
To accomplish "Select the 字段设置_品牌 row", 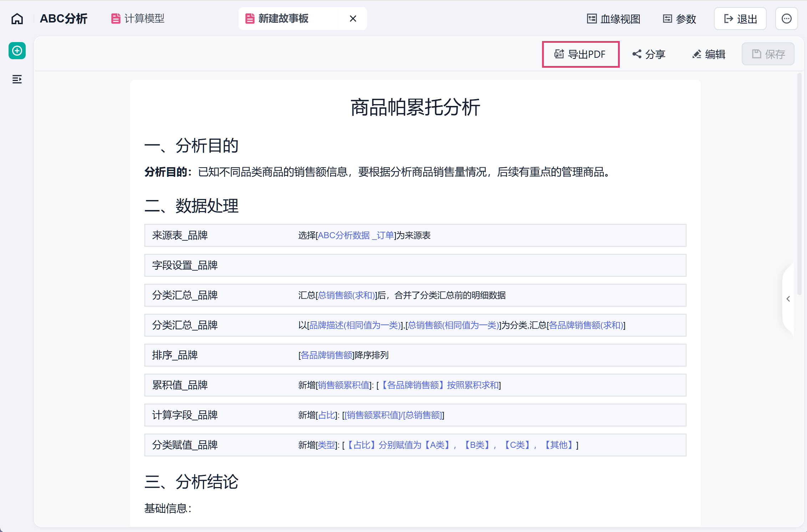I will [x=415, y=265].
